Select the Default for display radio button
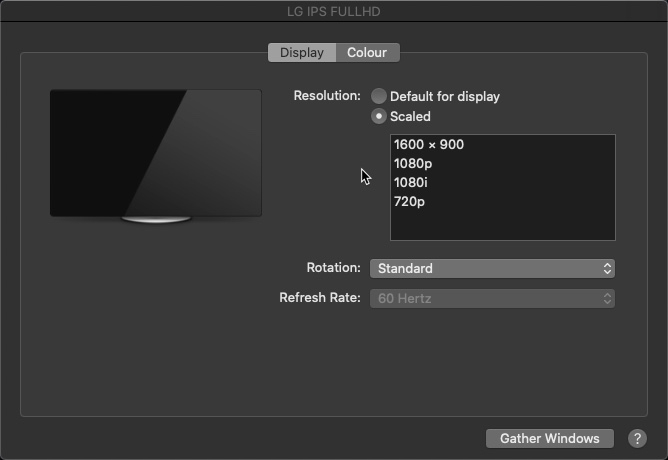 point(378,96)
